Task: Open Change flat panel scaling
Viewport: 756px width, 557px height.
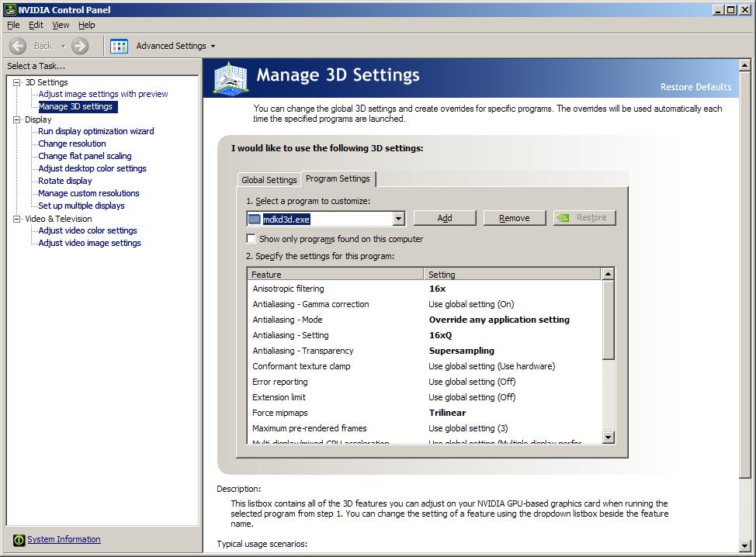Action: pos(85,156)
